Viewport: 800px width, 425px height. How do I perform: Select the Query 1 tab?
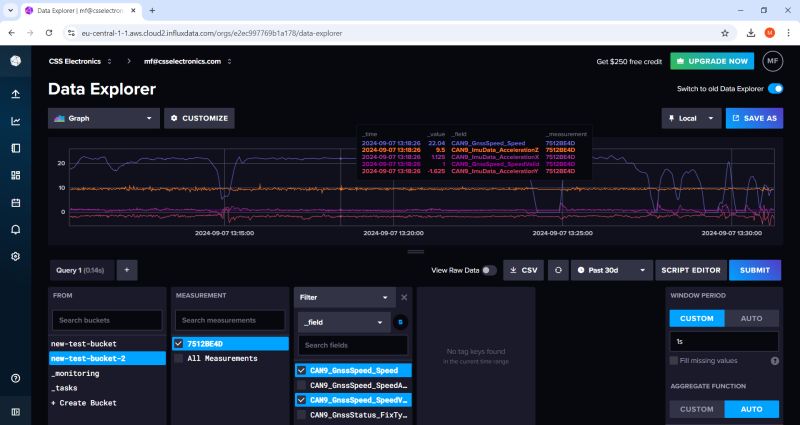82,270
